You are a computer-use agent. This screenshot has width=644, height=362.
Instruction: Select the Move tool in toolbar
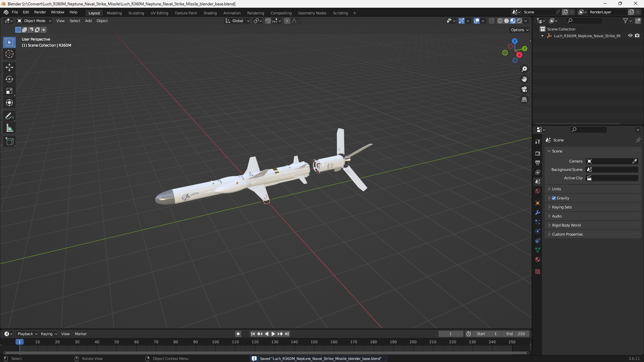coord(9,67)
